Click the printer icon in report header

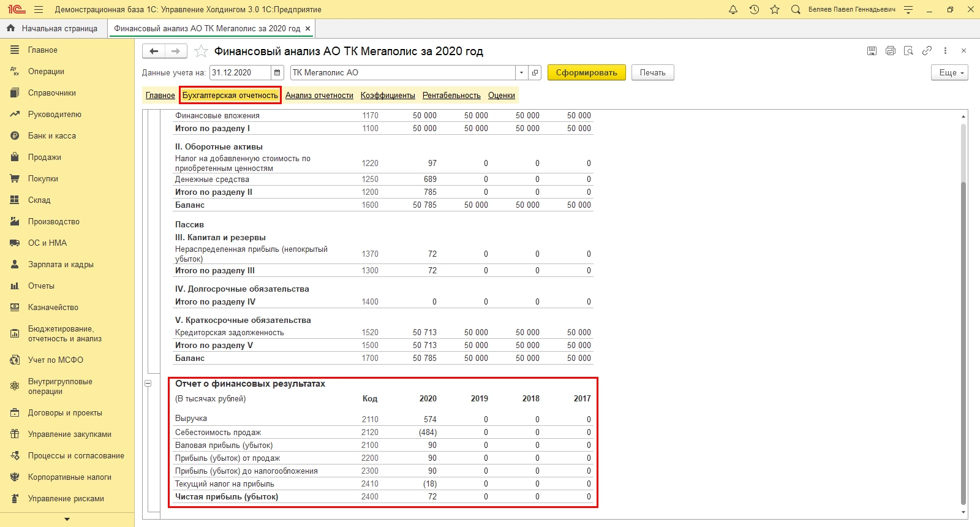pyautogui.click(x=890, y=51)
